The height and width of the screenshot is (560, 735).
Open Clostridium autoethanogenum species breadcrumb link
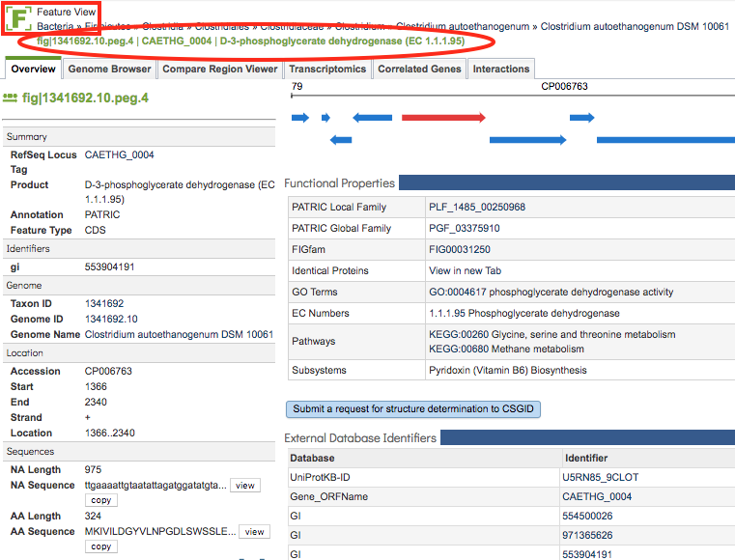(x=463, y=26)
